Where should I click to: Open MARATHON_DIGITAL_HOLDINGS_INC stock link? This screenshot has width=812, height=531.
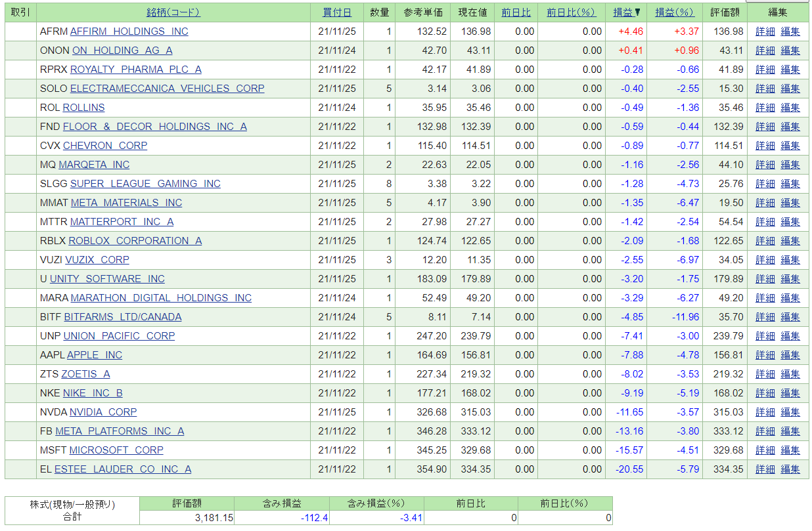tap(161, 298)
